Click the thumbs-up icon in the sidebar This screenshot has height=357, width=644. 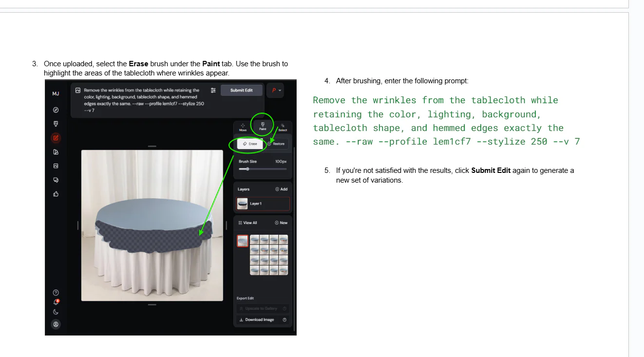[56, 194]
